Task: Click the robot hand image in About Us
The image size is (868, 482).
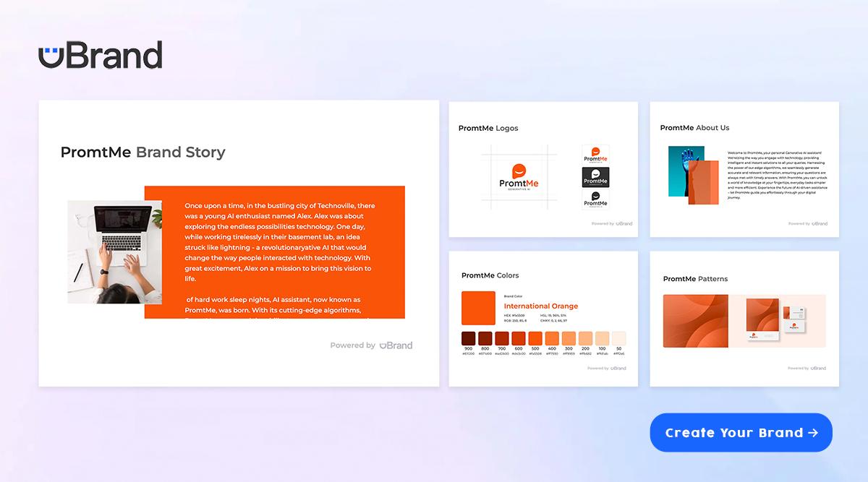Action: pos(686,170)
